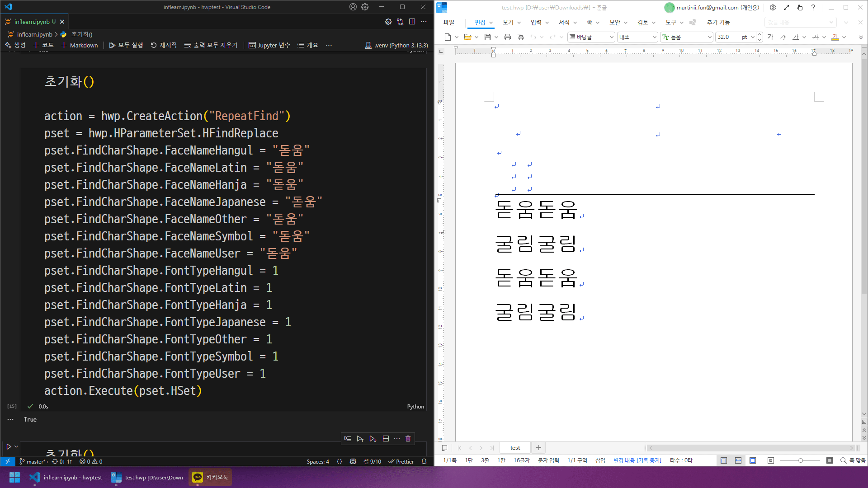868x488 pixels.
Task: Click the new document icon
Action: tap(448, 37)
